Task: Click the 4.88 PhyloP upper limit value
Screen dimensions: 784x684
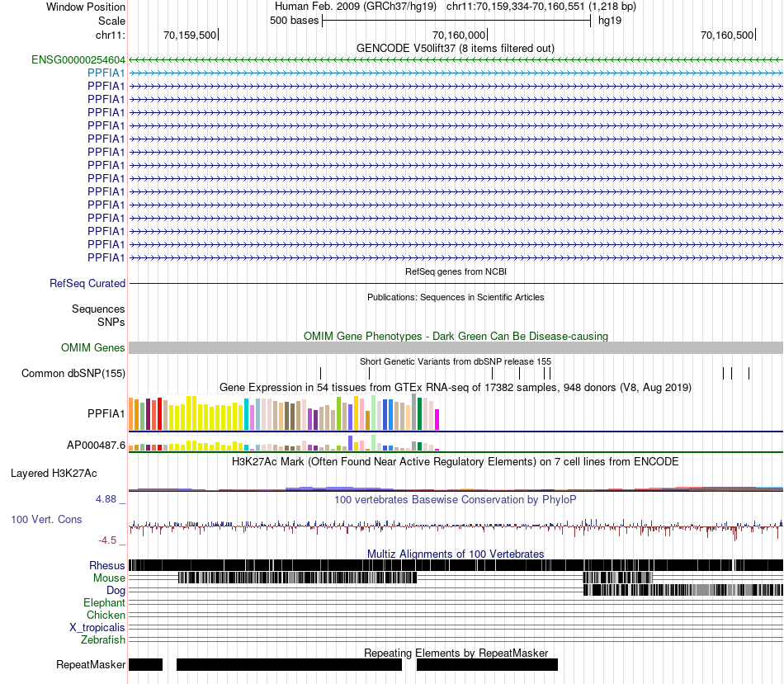Action: pos(106,499)
